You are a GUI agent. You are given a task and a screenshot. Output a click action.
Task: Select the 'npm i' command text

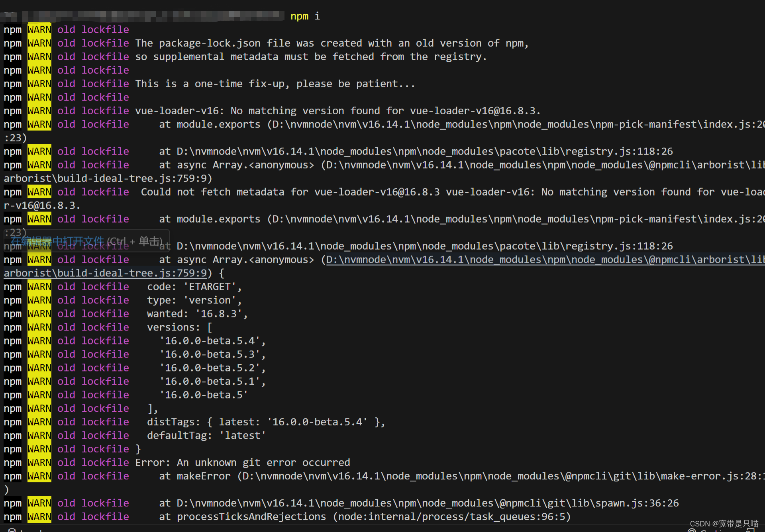(305, 16)
